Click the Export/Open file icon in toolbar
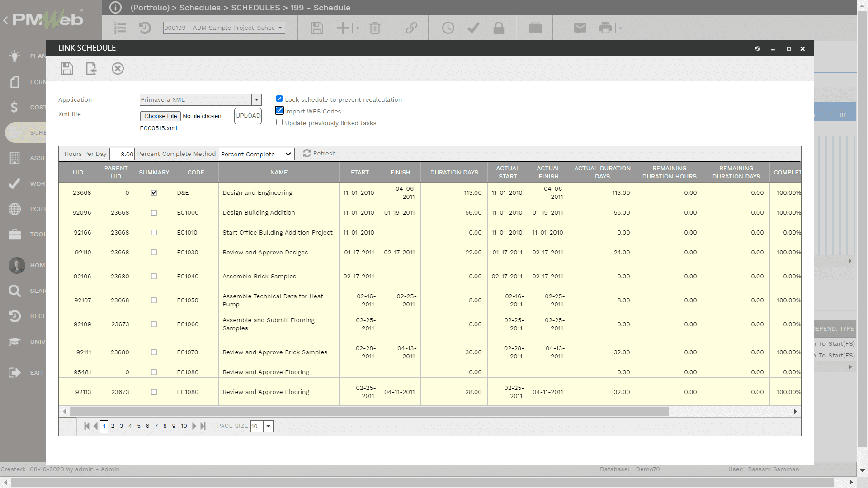The width and height of the screenshot is (868, 488). [91, 68]
